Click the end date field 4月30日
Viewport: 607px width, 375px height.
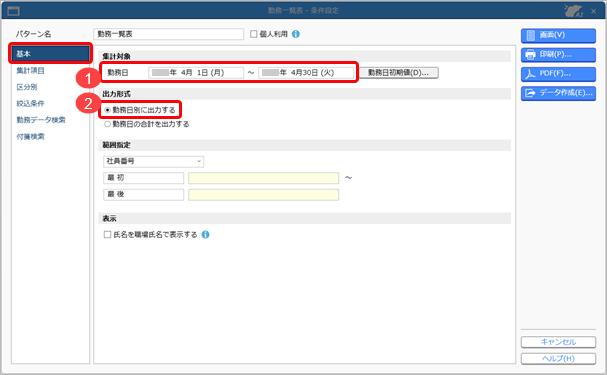click(306, 73)
